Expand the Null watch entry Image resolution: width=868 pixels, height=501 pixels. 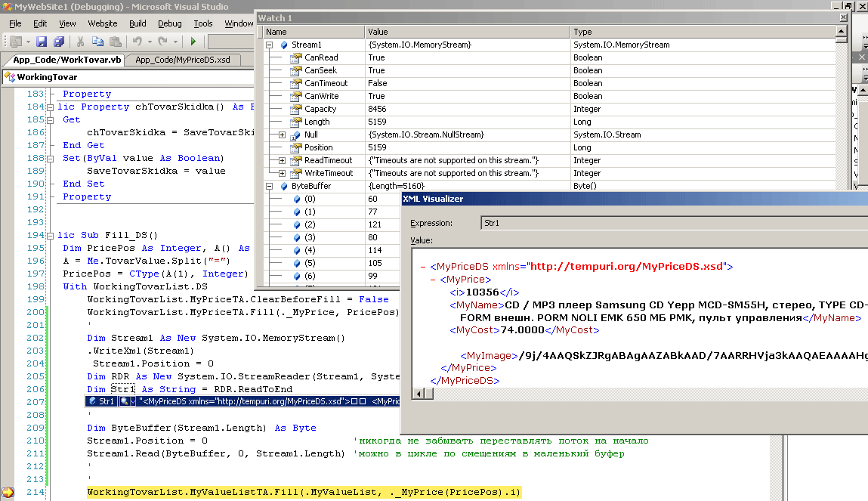[x=283, y=135]
